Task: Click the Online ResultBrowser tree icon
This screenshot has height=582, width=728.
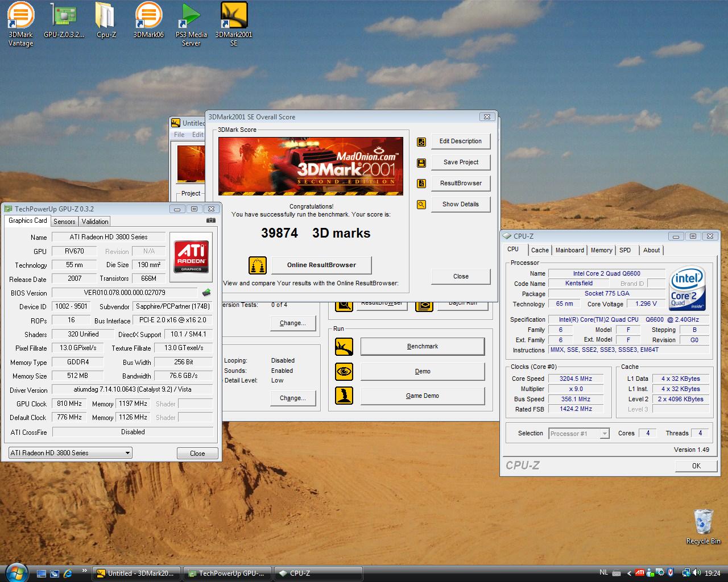Action: [x=258, y=265]
